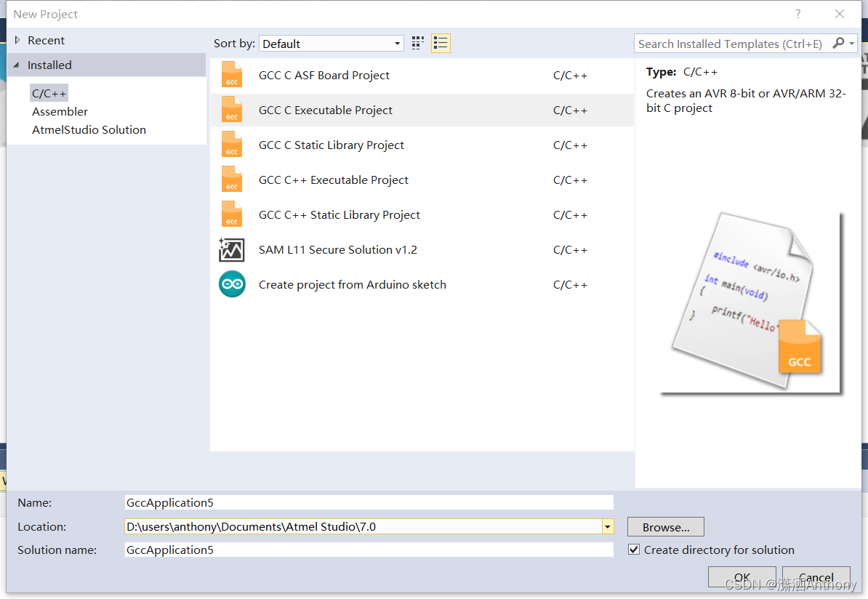Image resolution: width=868 pixels, height=599 pixels.
Task: Open the help question mark button
Action: [x=797, y=14]
